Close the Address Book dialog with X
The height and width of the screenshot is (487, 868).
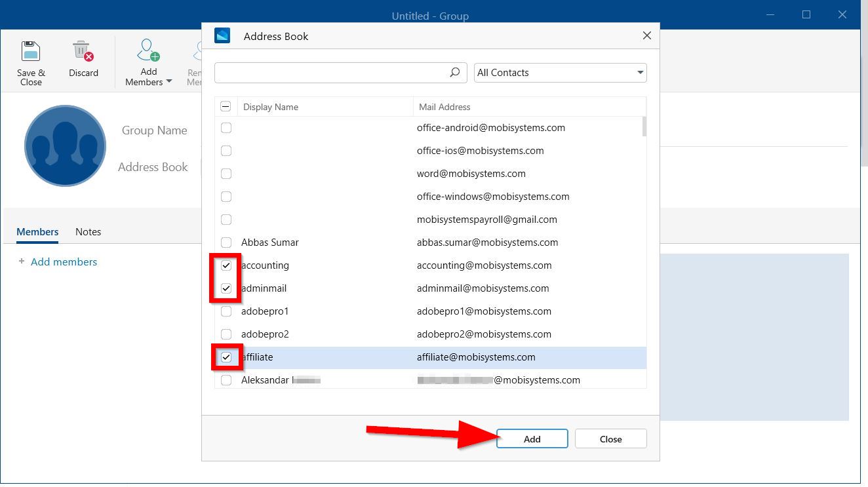click(x=647, y=35)
